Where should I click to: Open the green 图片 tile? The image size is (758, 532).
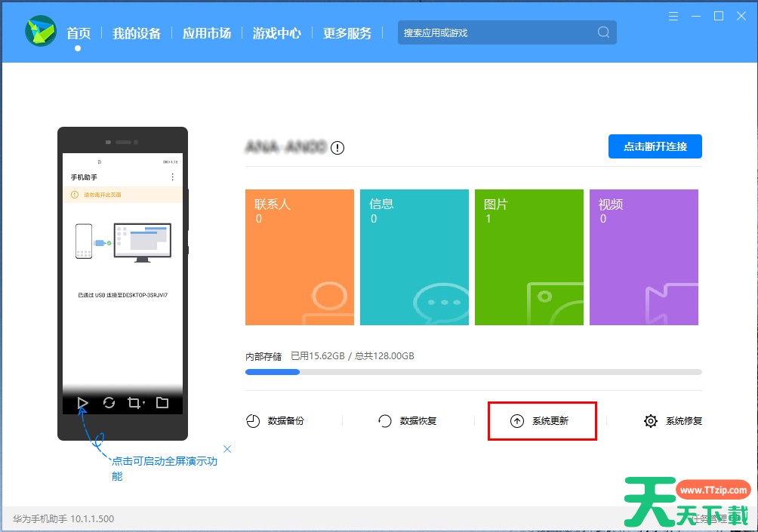529,257
